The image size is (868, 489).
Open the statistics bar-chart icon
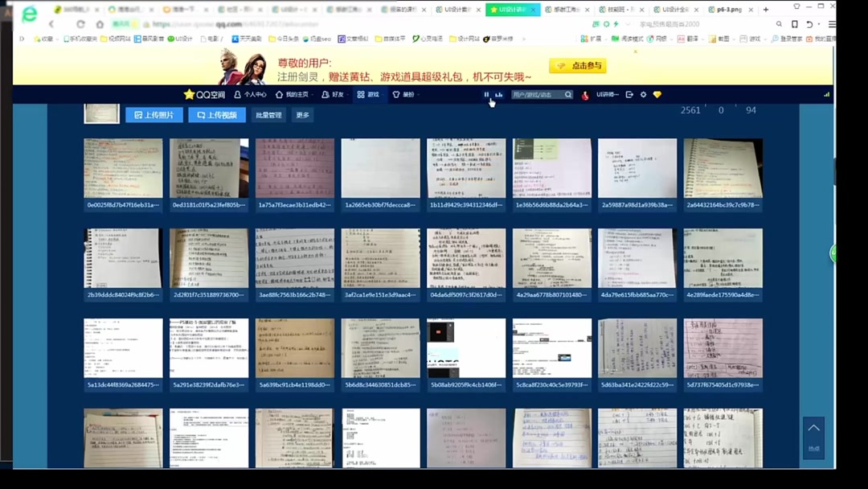[499, 96]
